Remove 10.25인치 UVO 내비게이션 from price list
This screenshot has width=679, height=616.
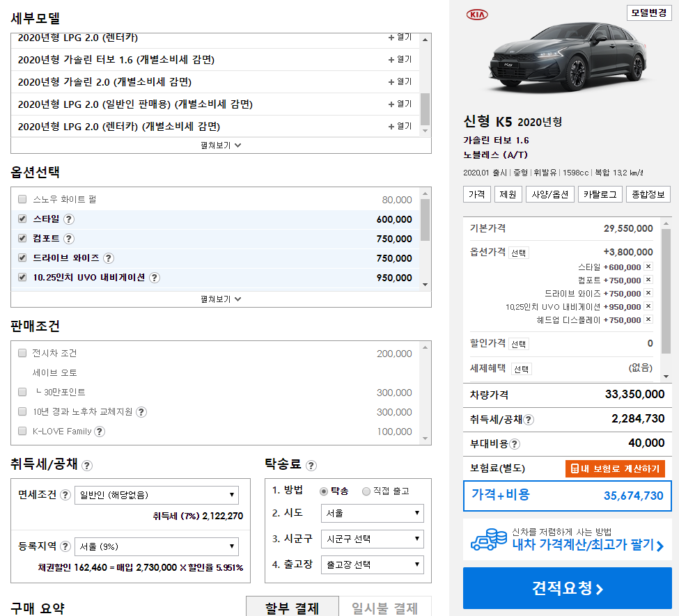(x=648, y=306)
